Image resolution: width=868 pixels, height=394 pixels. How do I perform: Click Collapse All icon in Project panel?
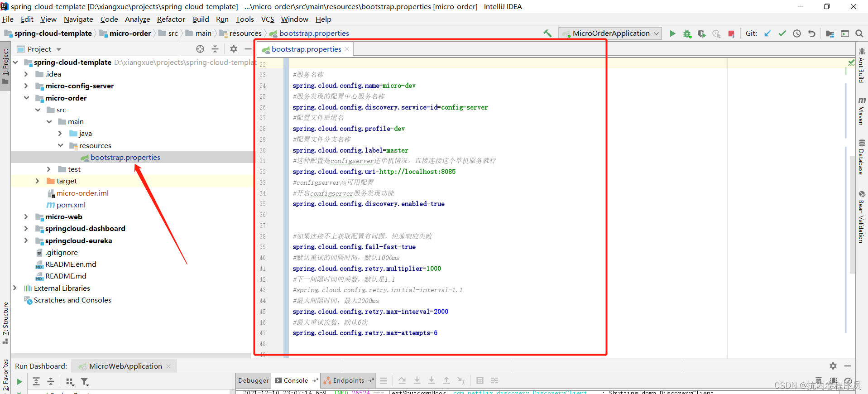click(215, 49)
